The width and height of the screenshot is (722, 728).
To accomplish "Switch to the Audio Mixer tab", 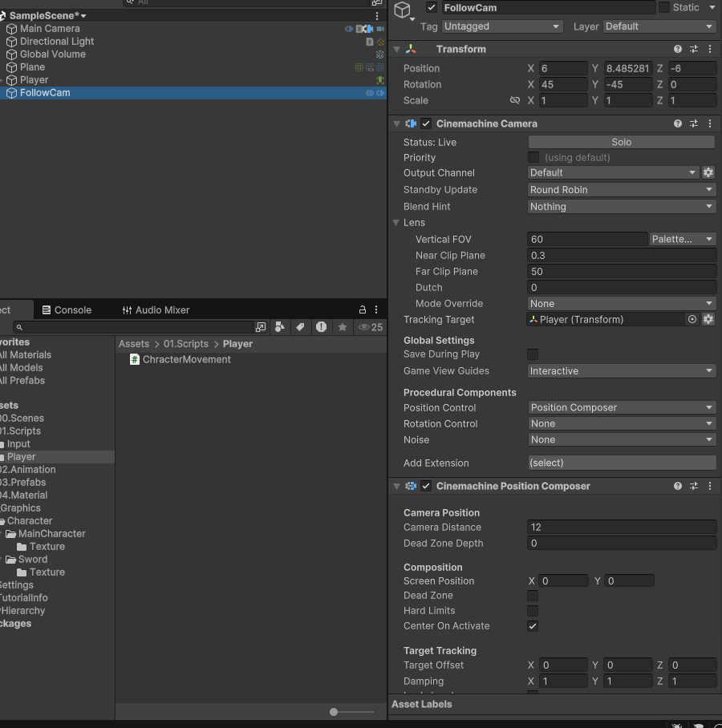I will pos(156,309).
